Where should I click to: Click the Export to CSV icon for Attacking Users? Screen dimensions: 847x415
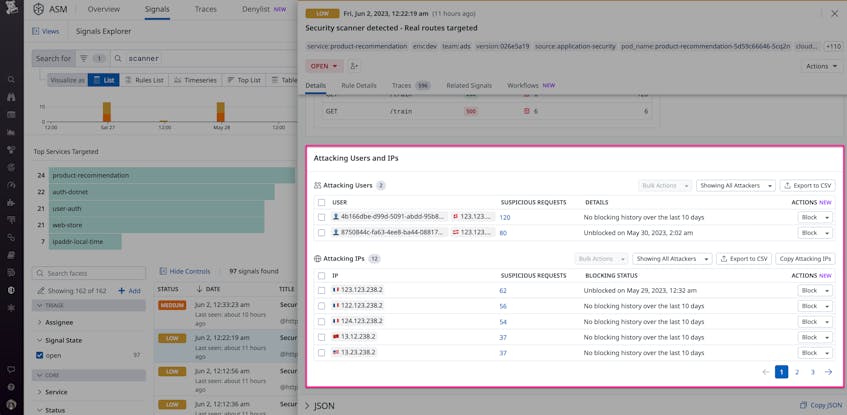point(786,185)
